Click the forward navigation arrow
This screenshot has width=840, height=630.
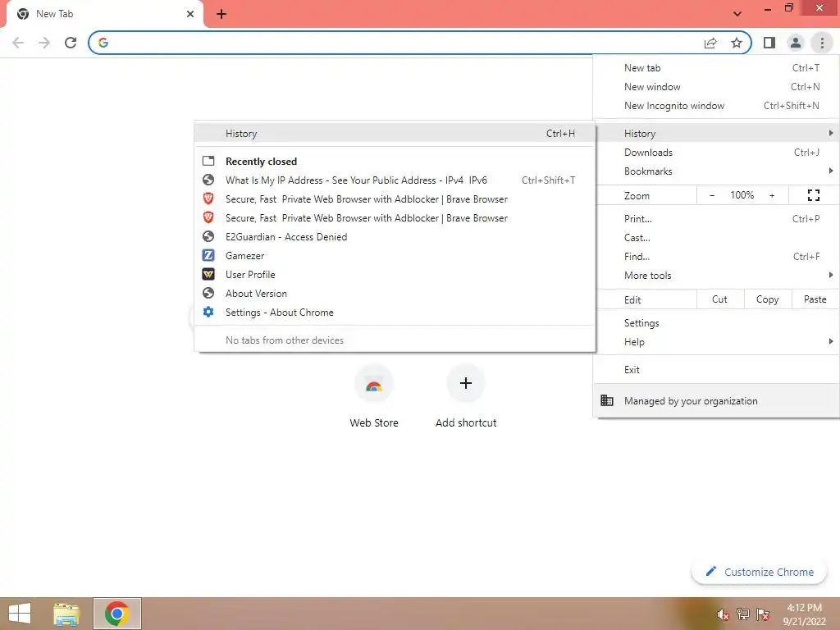[x=44, y=43]
